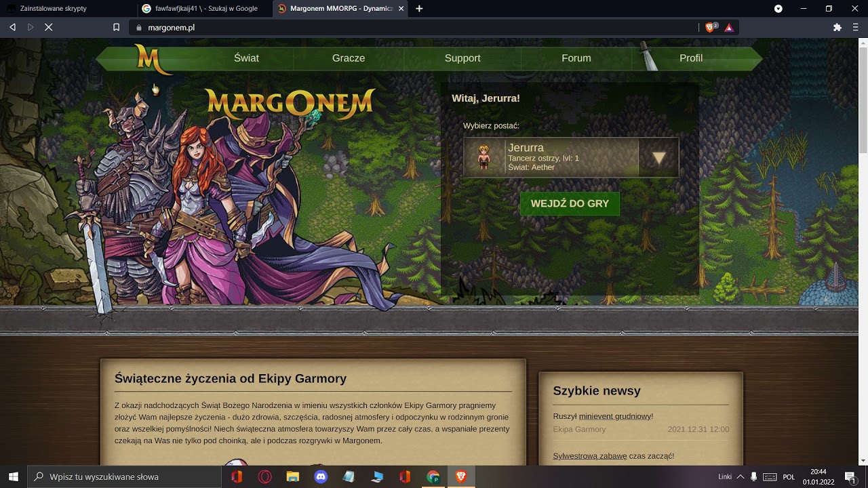The image size is (868, 488).
Task: Click the Świąteczne życzenia od Ekipy Garmory headline
Action: point(231,379)
